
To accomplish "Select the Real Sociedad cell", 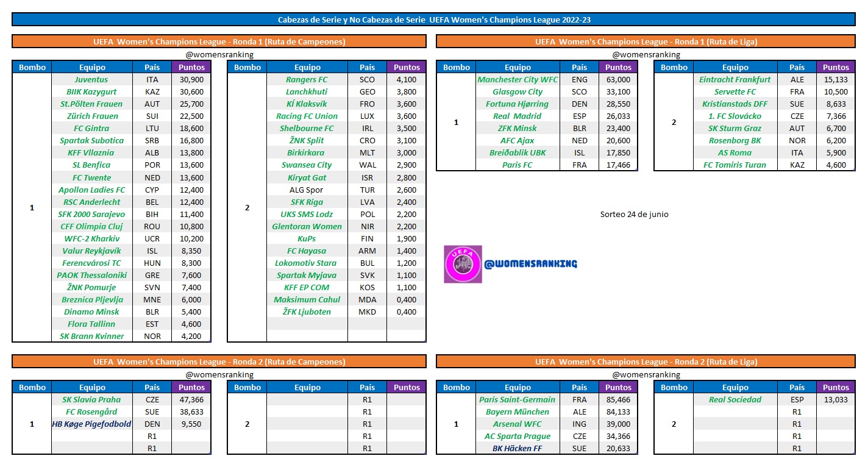I will [735, 399].
